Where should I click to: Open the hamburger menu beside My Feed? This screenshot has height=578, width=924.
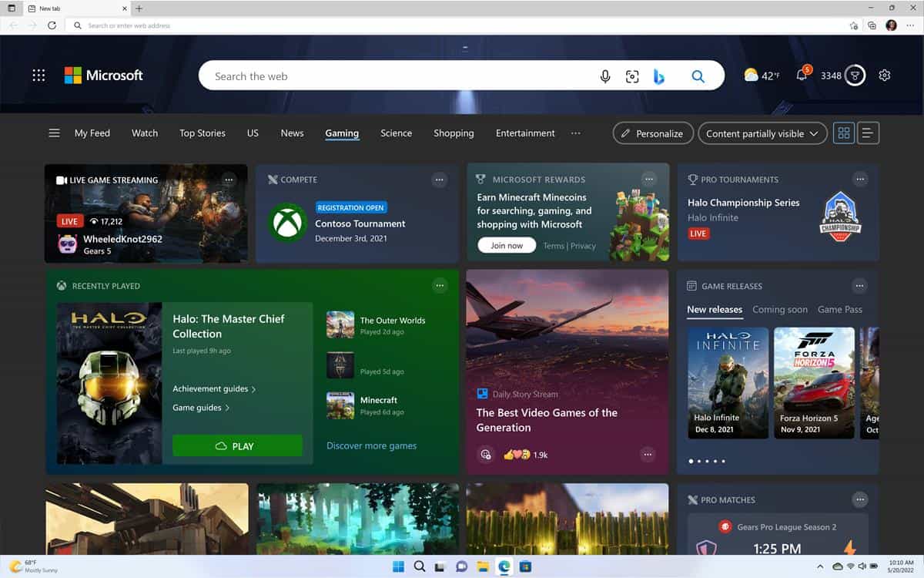click(54, 133)
